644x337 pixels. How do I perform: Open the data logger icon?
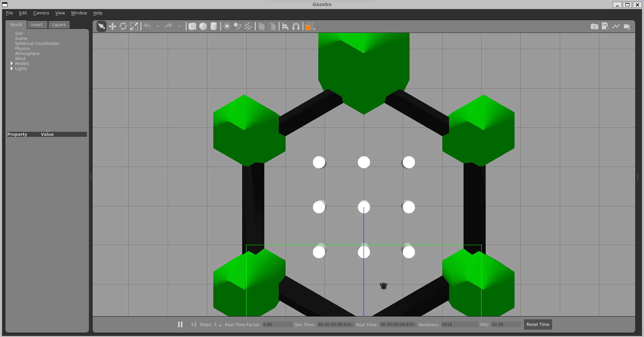(605, 26)
